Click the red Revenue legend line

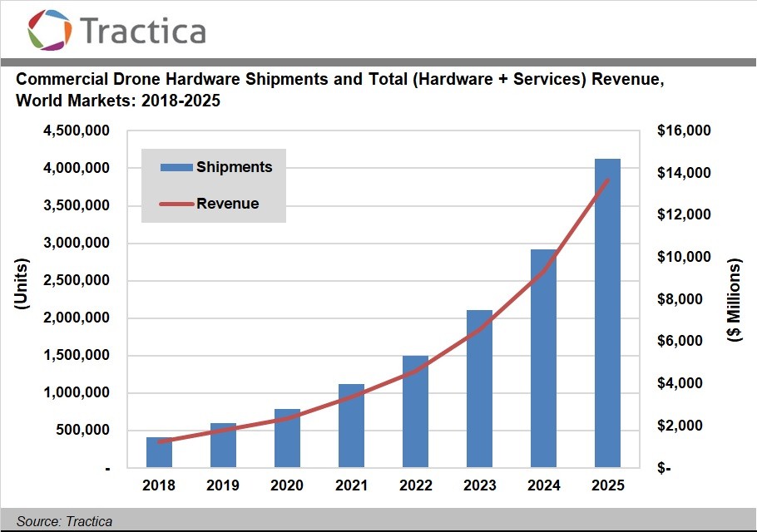pos(176,204)
